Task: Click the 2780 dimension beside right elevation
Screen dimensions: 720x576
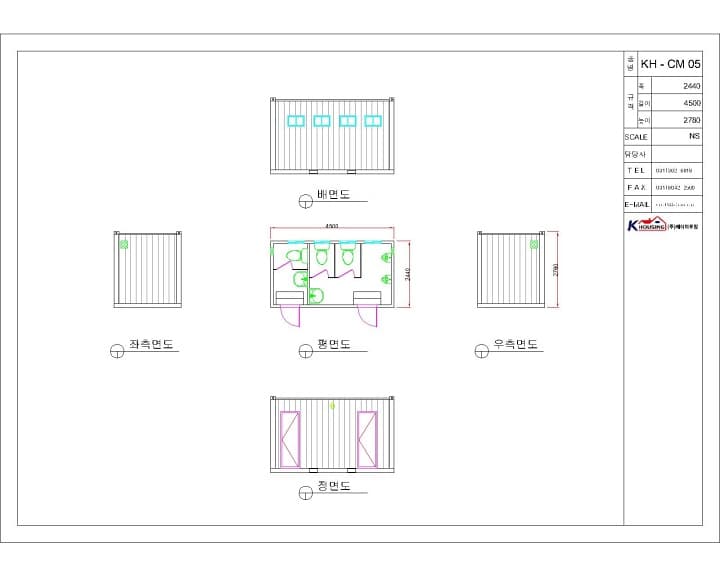Action: click(555, 270)
